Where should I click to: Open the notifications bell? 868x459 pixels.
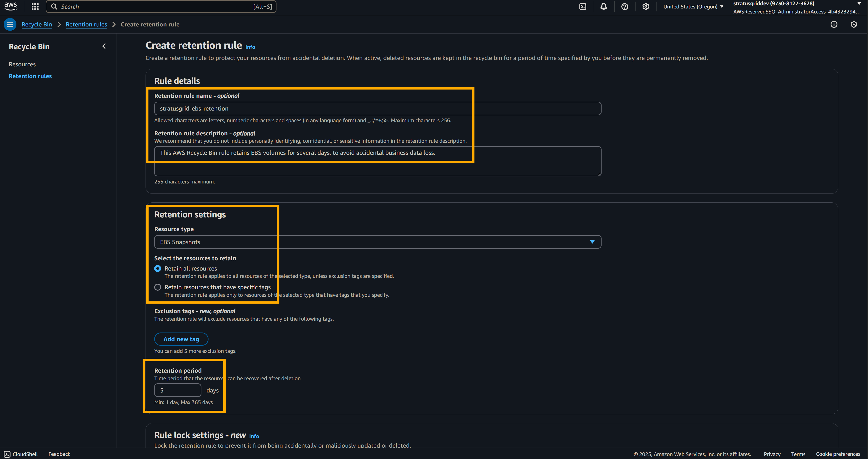[x=603, y=6]
